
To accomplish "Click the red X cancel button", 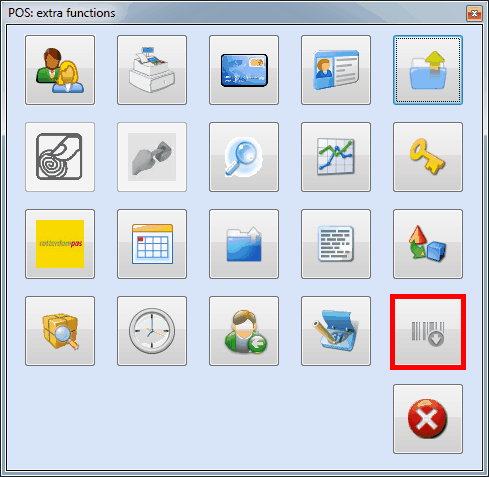I will click(428, 419).
